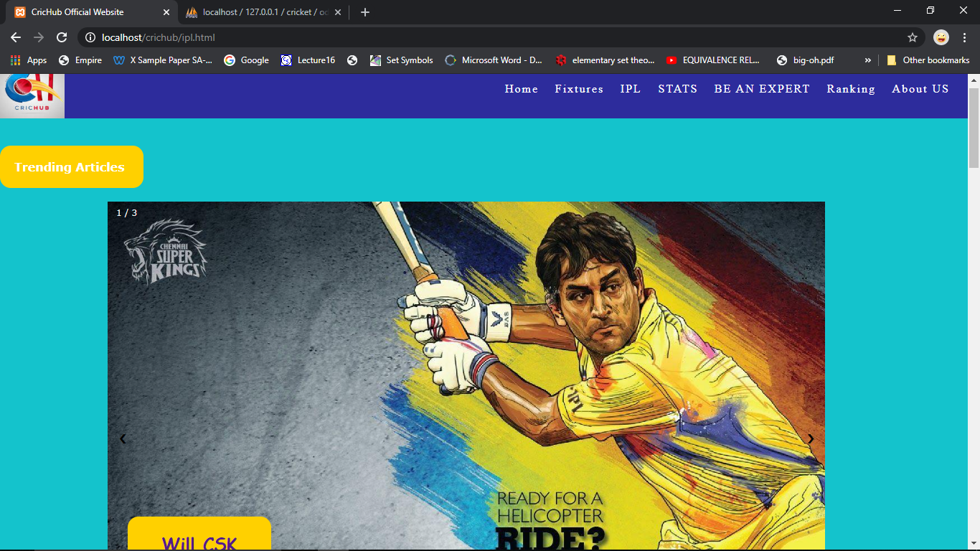Select IPL in the navigation bar
The image size is (980, 551).
click(x=631, y=89)
